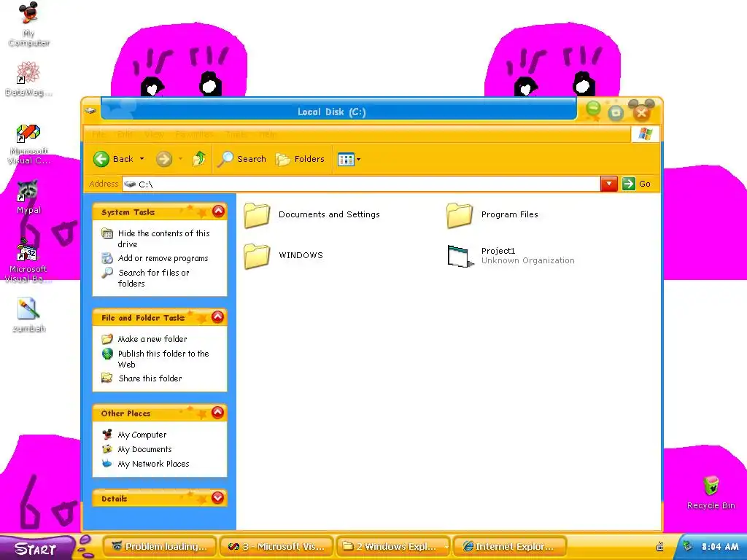Collapse File and Folder Tasks panel
747x560 pixels.
tap(217, 316)
